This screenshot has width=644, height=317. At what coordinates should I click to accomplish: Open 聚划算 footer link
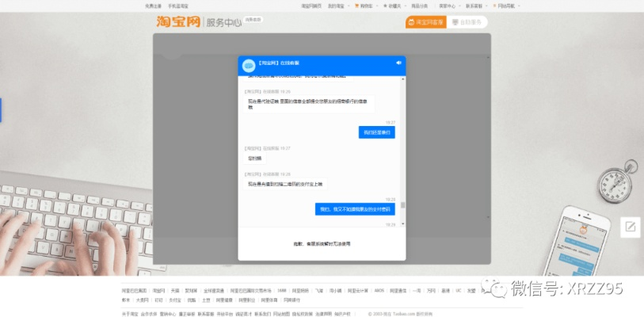point(191,290)
